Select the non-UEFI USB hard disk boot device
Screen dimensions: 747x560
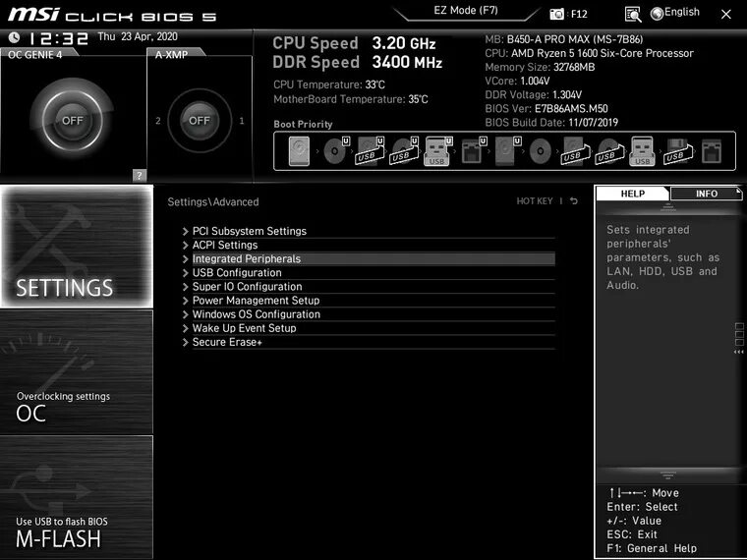(x=576, y=151)
